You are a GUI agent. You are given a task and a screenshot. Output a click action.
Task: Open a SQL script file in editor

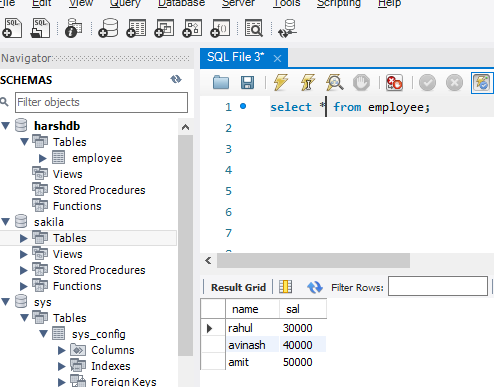click(x=221, y=82)
